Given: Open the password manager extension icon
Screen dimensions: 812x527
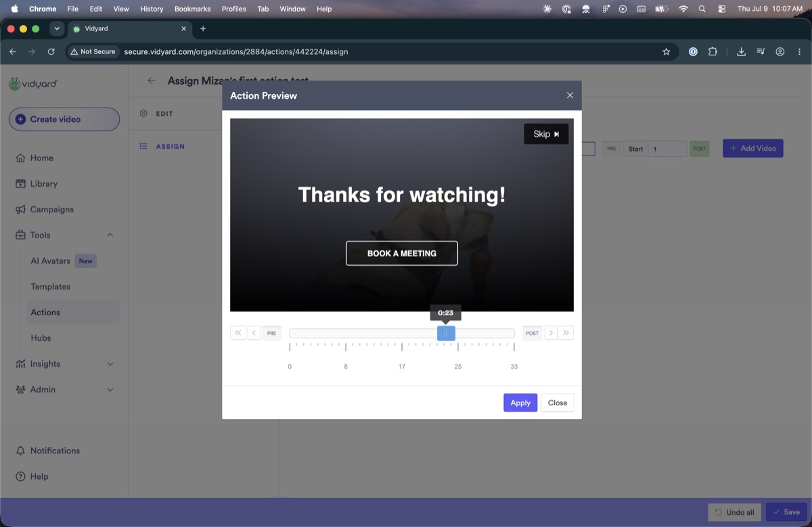Looking at the screenshot, I should [x=693, y=51].
